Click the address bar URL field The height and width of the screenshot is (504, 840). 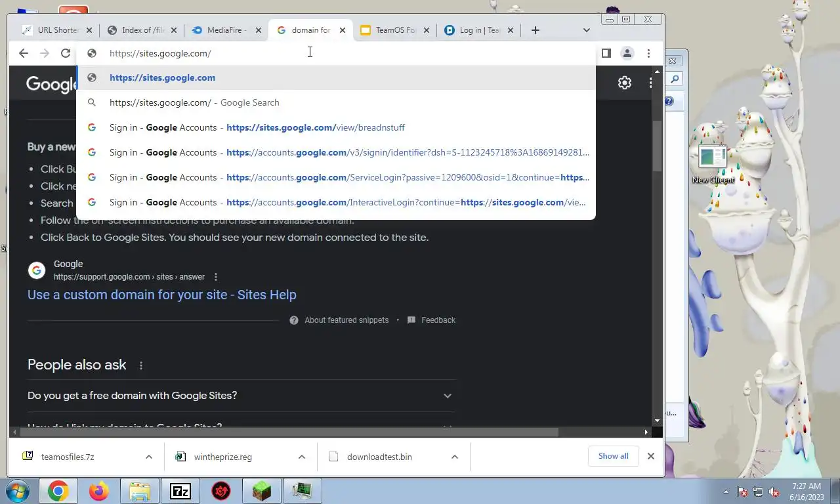coord(335,53)
